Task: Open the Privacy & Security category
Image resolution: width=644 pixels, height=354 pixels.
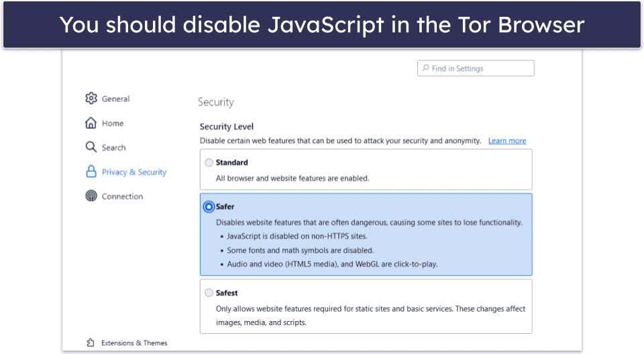Action: (x=126, y=172)
